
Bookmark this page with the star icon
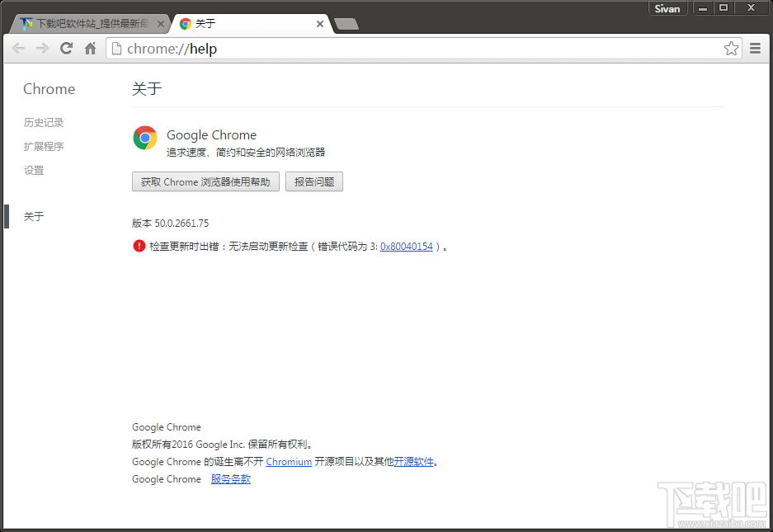tap(731, 49)
